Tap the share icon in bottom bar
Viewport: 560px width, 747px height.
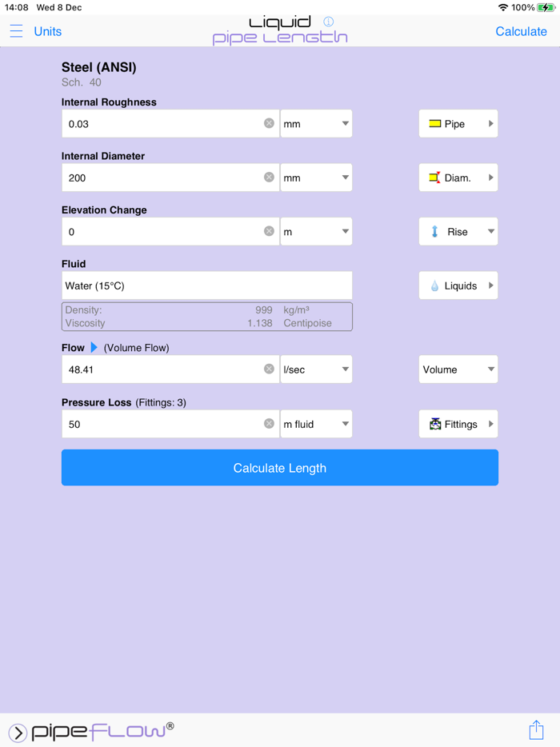[535, 729]
